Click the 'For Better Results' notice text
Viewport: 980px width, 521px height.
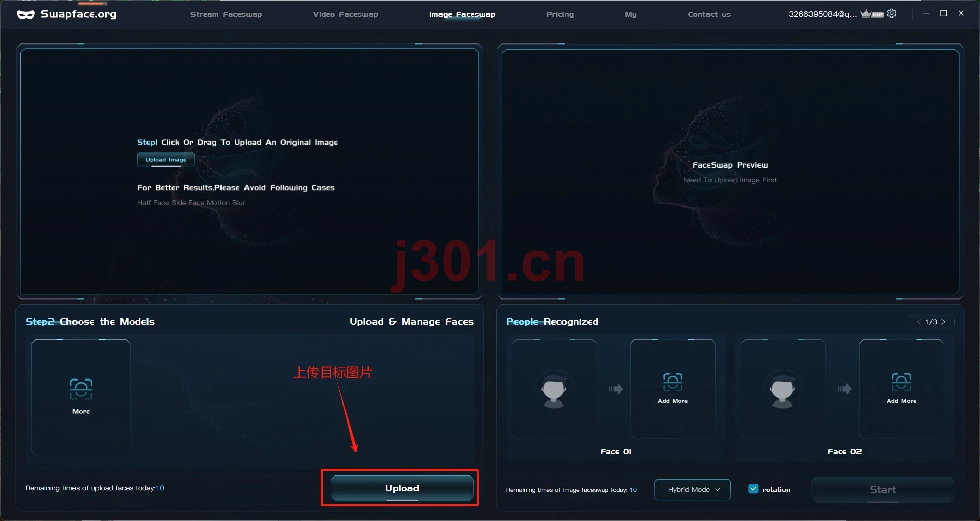(236, 187)
